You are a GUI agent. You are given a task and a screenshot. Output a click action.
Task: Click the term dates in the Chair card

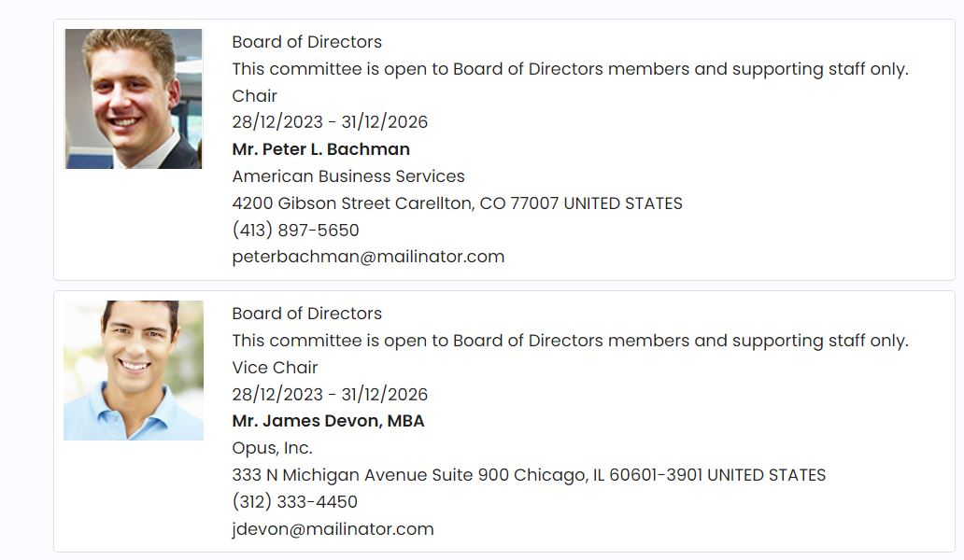click(330, 122)
